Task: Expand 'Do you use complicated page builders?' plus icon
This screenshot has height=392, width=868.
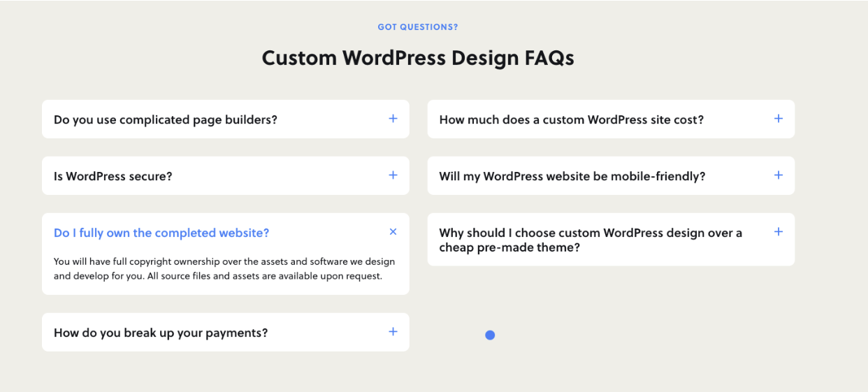Action: click(x=393, y=119)
